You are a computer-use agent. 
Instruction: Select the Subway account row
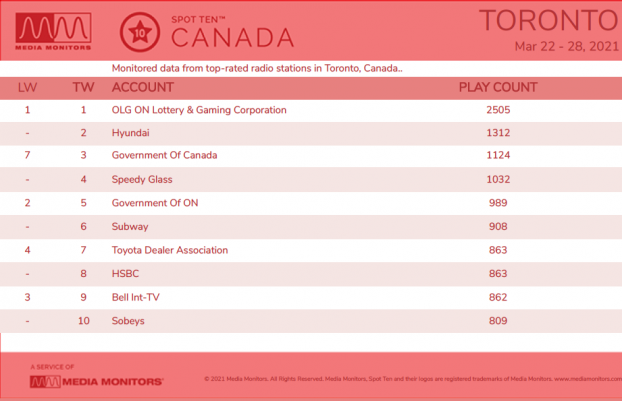(x=311, y=227)
